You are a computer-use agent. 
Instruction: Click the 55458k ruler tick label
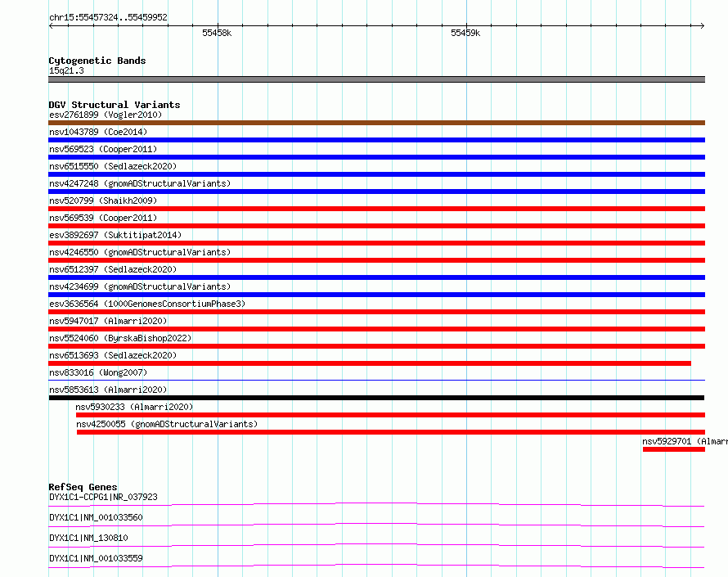pos(217,33)
